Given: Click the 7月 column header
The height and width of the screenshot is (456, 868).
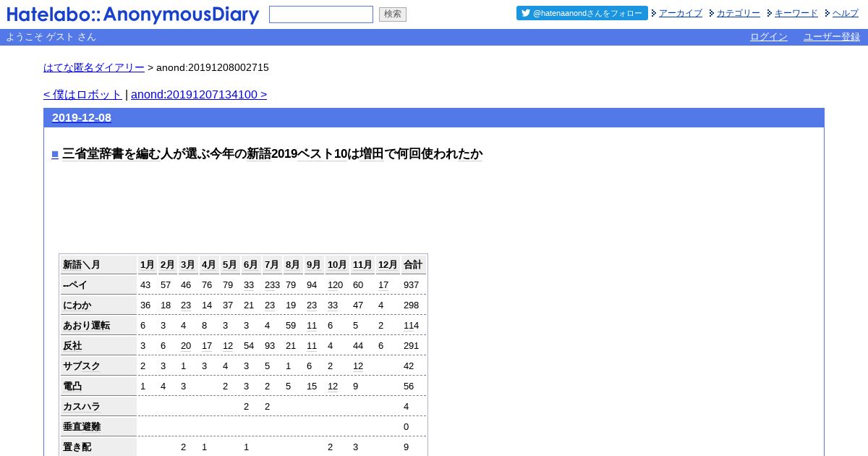Looking at the screenshot, I should point(272,265).
